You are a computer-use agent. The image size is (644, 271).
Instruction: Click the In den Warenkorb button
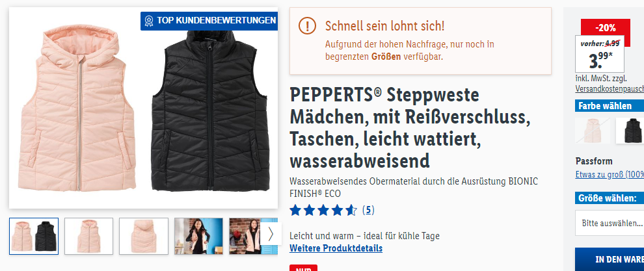tap(610, 259)
